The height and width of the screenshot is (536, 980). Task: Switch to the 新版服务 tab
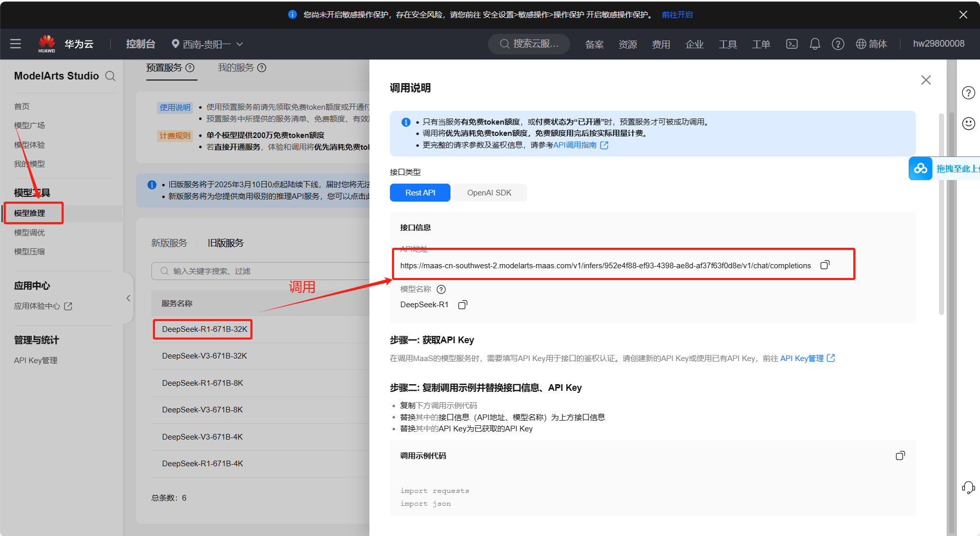click(x=169, y=243)
